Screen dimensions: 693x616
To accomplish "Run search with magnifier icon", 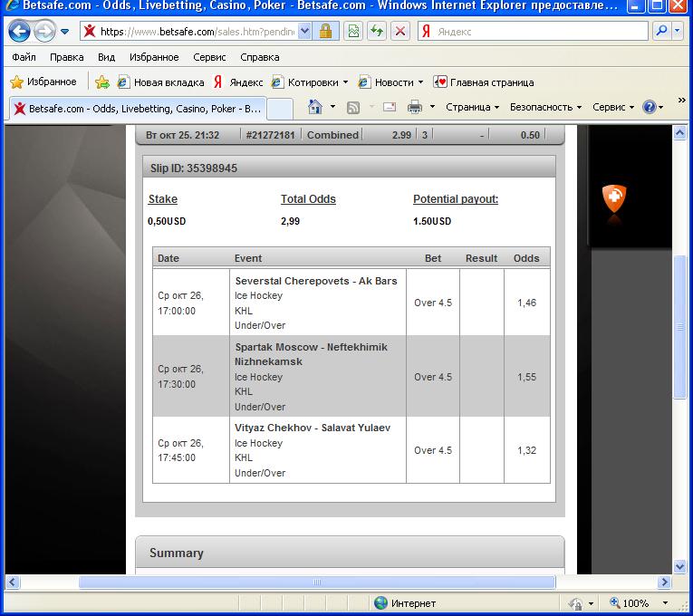I will click(661, 31).
